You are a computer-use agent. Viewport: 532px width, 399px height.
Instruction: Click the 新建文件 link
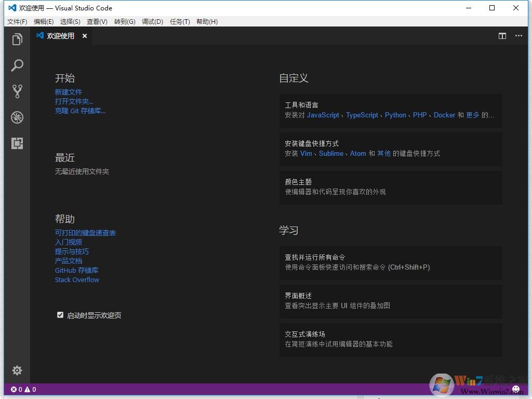tap(69, 92)
